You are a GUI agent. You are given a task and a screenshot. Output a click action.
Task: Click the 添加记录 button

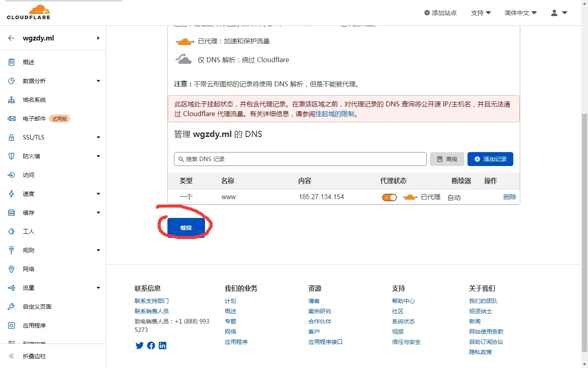point(490,159)
